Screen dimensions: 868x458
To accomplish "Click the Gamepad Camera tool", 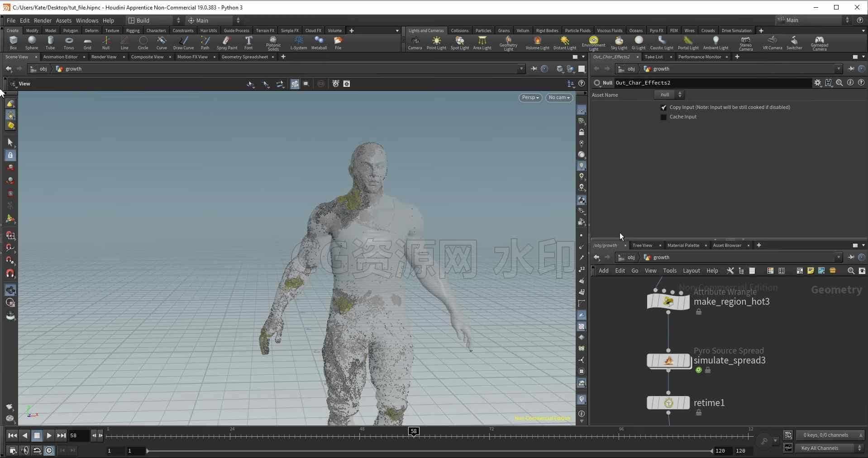I will [x=819, y=43].
